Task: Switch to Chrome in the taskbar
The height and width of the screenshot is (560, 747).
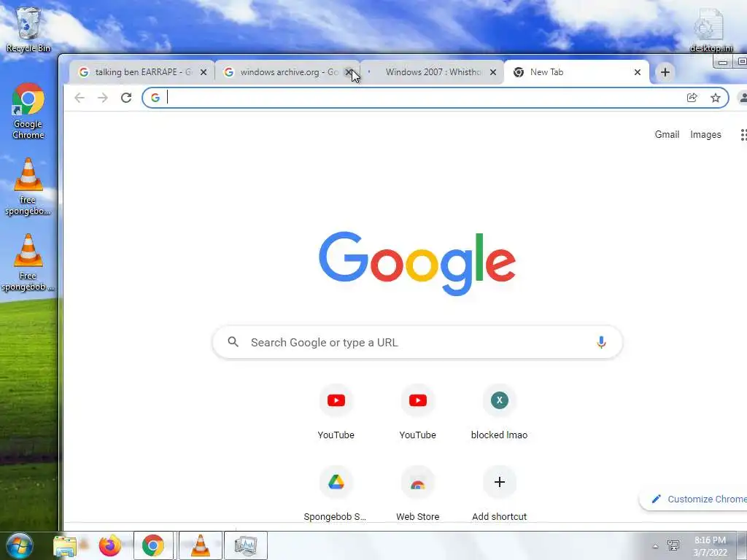Action: [x=153, y=545]
